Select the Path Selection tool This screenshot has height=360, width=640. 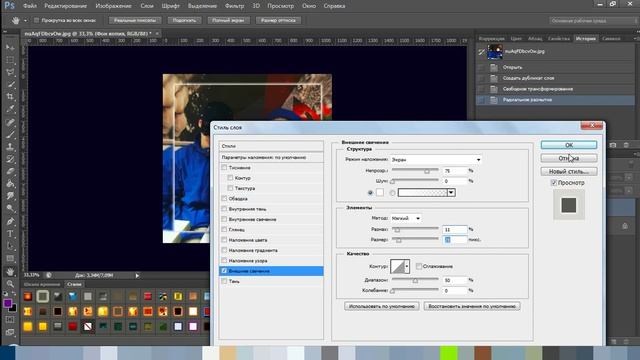pos(10,246)
